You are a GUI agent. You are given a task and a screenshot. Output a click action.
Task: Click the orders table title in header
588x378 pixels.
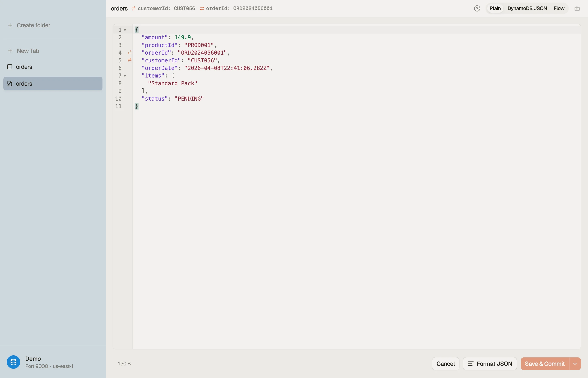[119, 8]
